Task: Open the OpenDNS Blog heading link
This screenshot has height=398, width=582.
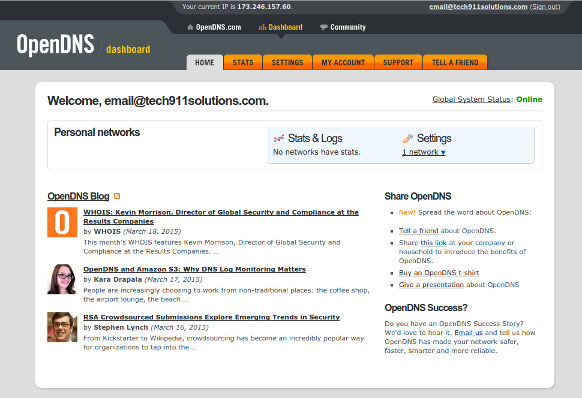Action: (x=78, y=196)
